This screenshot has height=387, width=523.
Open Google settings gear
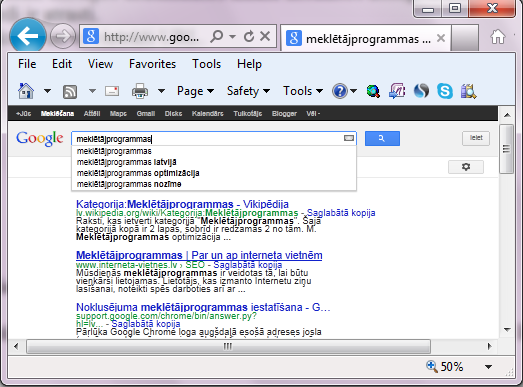click(x=466, y=167)
